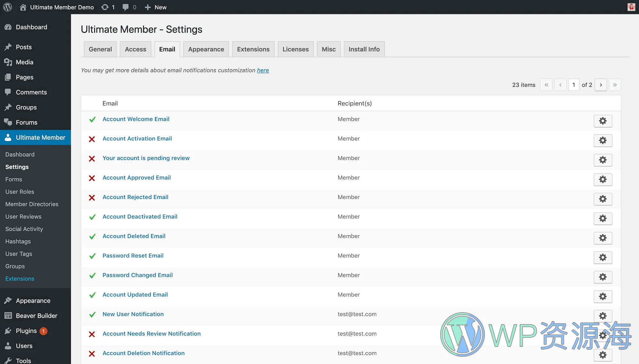Open user avatar in top right corner

[x=631, y=7]
